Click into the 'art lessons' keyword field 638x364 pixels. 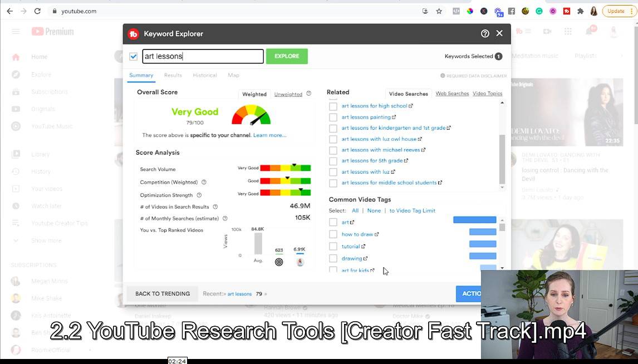203,56
